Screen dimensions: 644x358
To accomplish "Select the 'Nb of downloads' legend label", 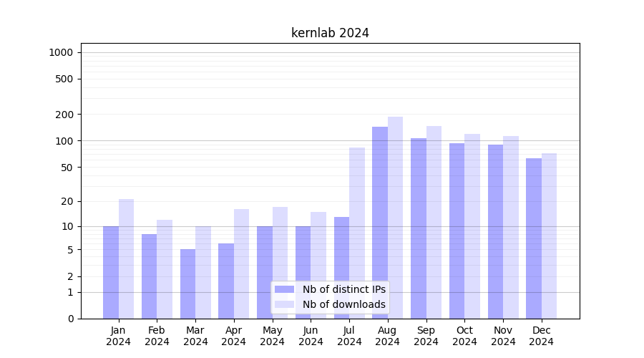I will coord(343,304).
